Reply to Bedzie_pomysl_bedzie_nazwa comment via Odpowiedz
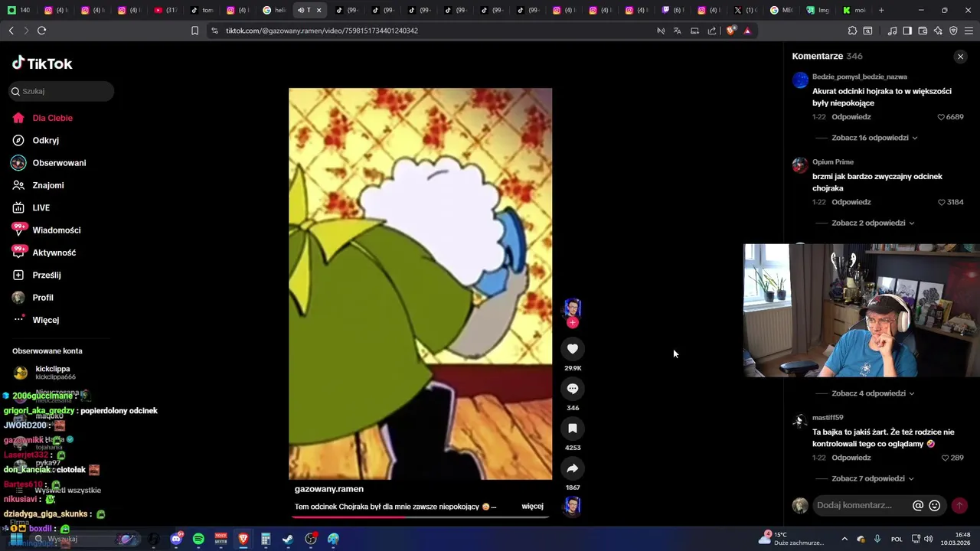The height and width of the screenshot is (551, 980). click(851, 117)
